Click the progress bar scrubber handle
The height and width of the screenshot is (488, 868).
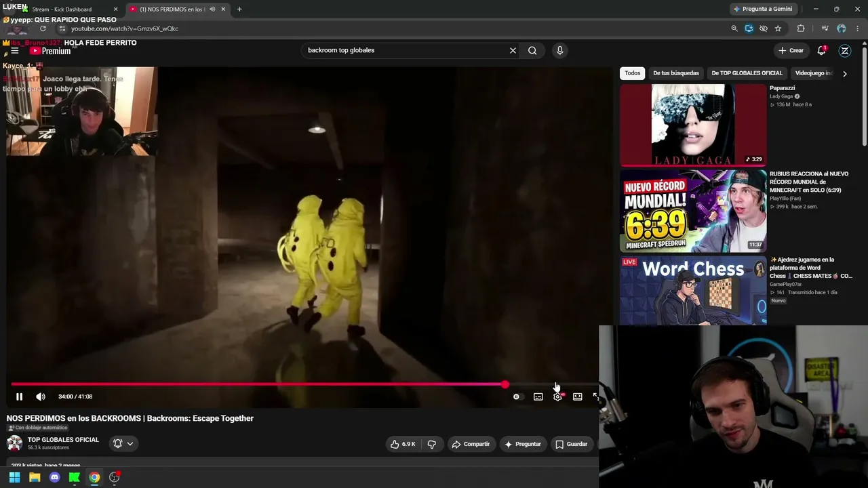pos(505,384)
